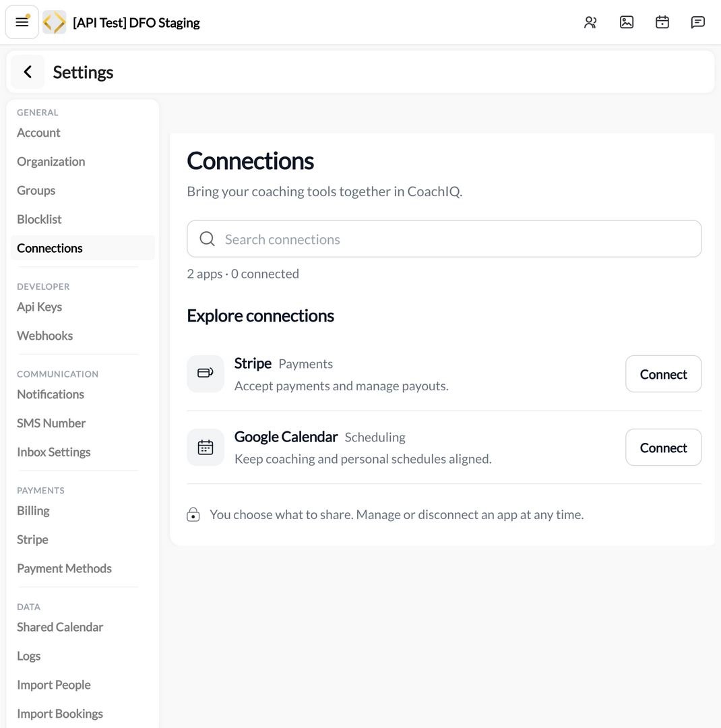Click the 'Scheduling' tag beside Google Calendar
Viewport: 721px width, 728px height.
click(375, 437)
